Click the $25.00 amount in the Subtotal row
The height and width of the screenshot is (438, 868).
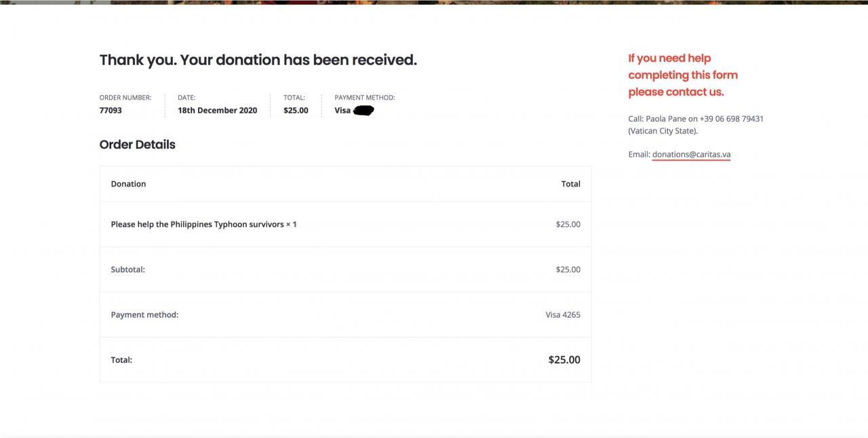pyautogui.click(x=568, y=270)
